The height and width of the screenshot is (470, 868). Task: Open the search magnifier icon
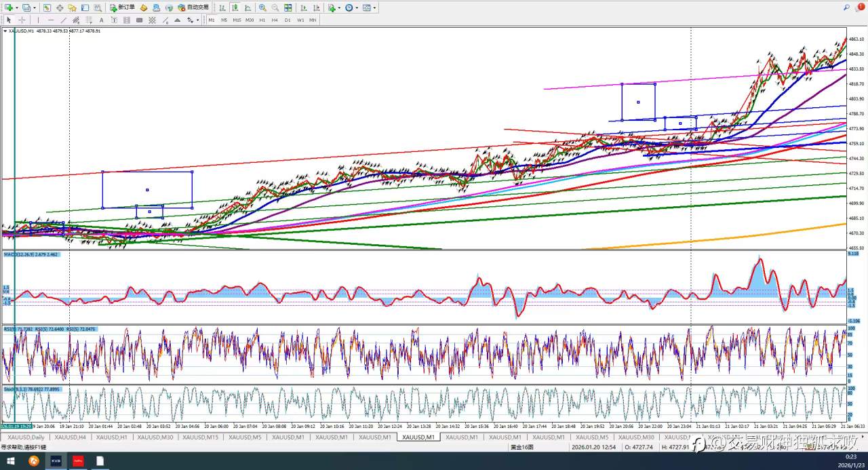(846, 7)
